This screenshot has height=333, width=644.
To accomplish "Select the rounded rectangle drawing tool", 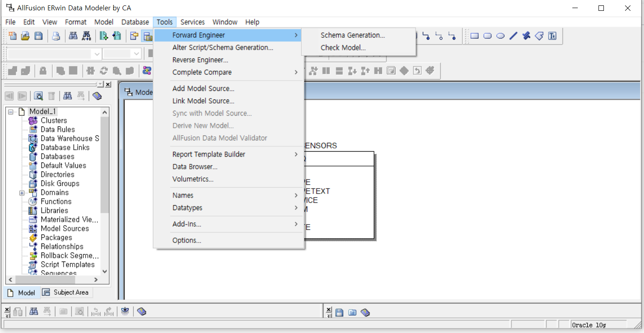I will pos(487,36).
